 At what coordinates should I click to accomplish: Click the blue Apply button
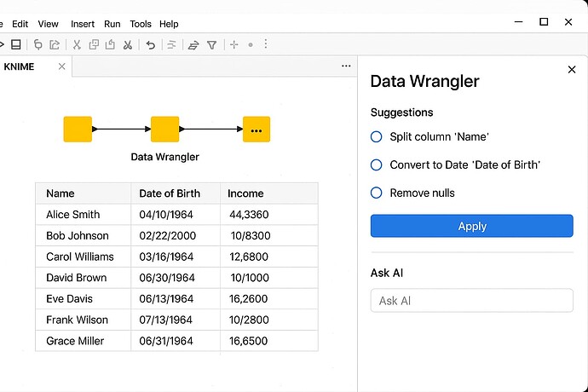coord(472,226)
